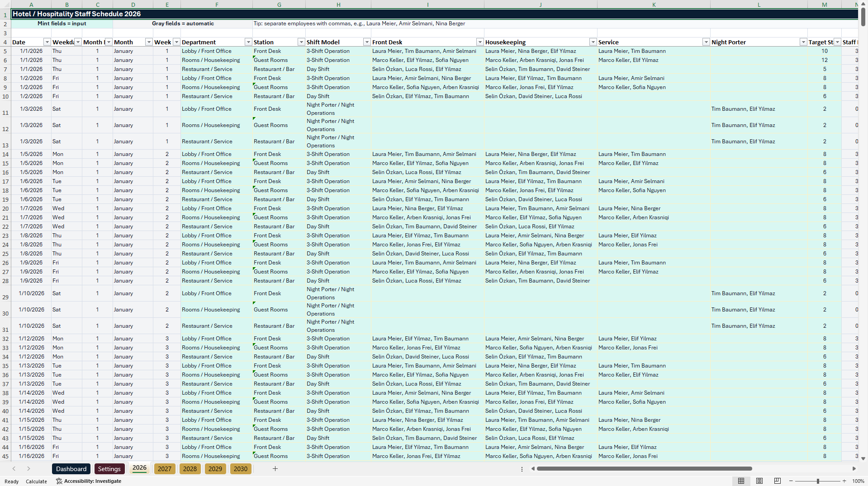Screen dimensions: 868x486
Task: Select date cell 1/10/2026 in row 29
Action: (31, 293)
